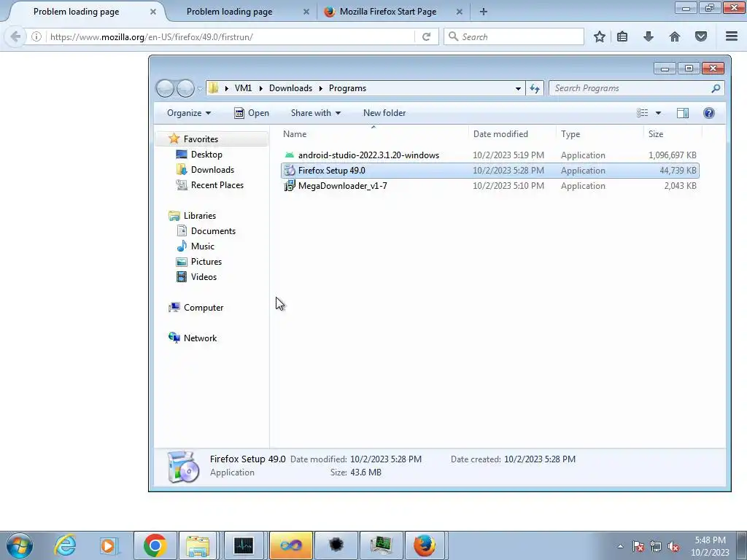Show hidden tray icons arrow
Image resolution: width=747 pixels, height=560 pixels.
620,547
